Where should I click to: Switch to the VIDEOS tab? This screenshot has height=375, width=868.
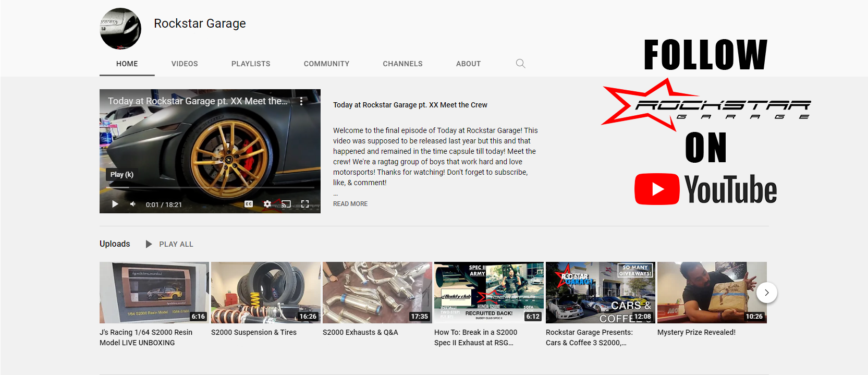tap(185, 64)
